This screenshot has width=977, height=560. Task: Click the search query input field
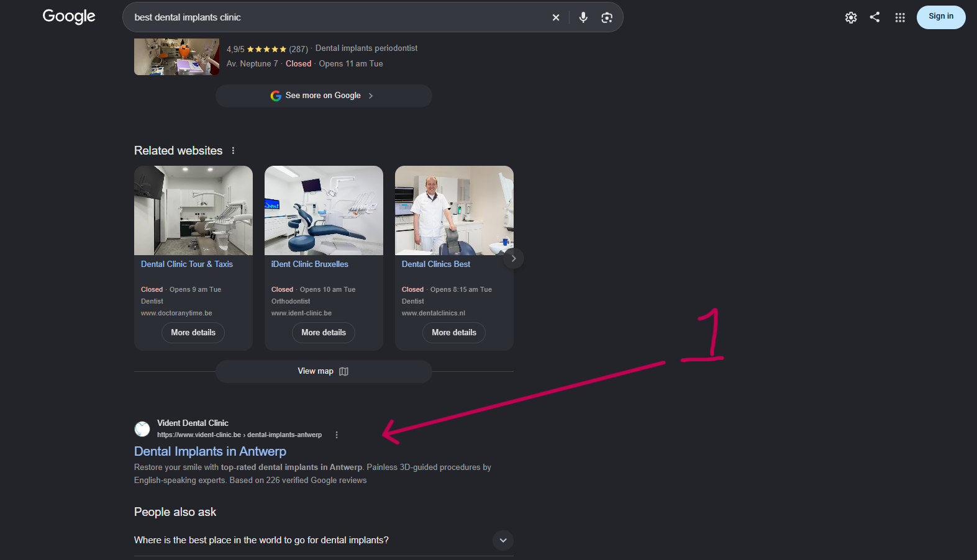point(339,17)
